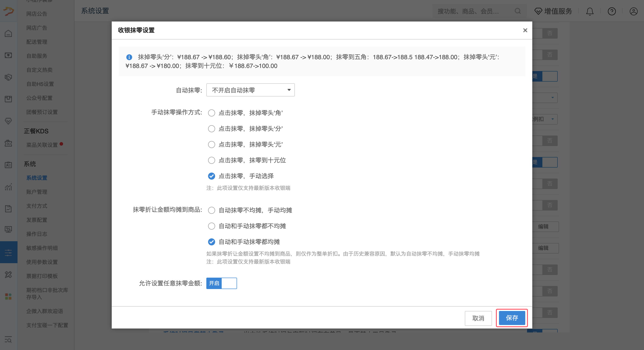Select the sliders settings icon in the sidebar
The image size is (644, 350).
click(x=8, y=252)
